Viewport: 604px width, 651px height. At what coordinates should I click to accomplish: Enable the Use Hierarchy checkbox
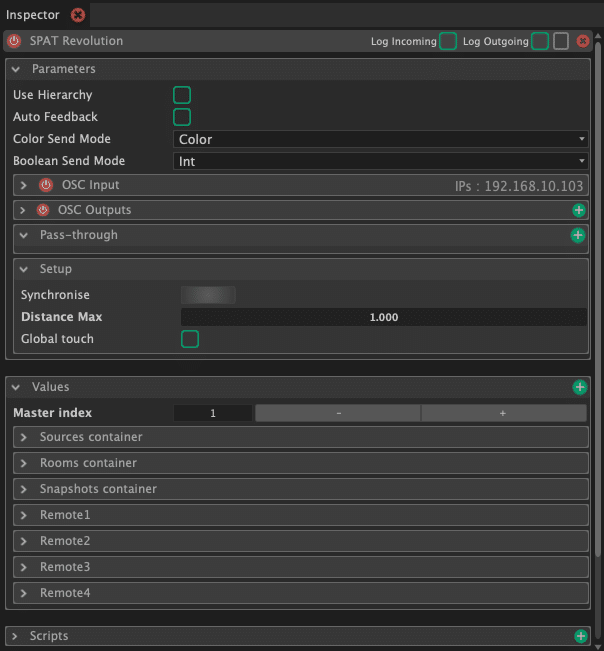click(x=182, y=95)
